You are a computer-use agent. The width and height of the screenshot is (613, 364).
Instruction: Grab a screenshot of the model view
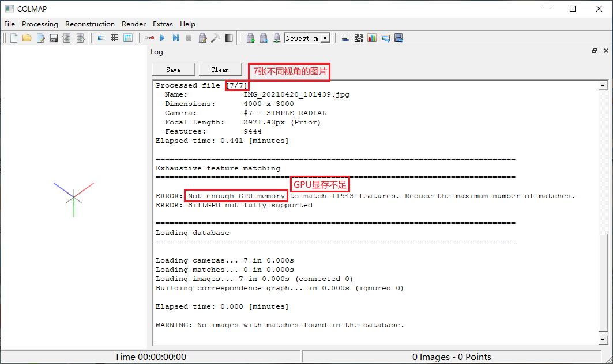tap(385, 37)
